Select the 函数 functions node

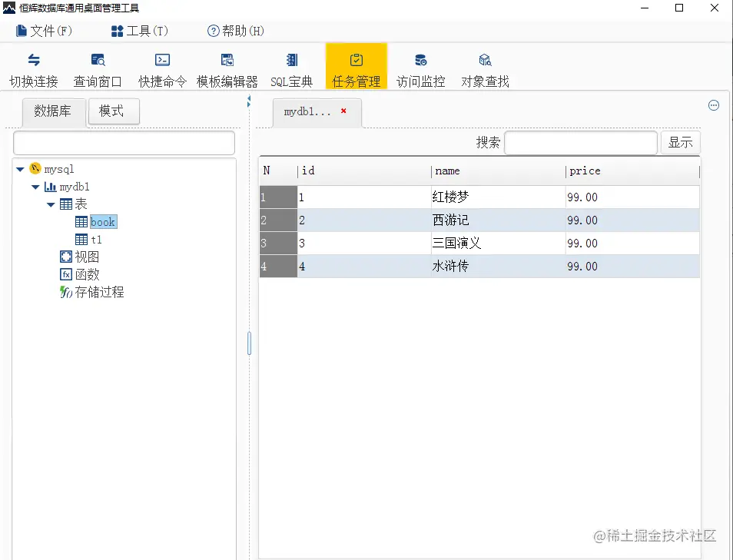87,274
